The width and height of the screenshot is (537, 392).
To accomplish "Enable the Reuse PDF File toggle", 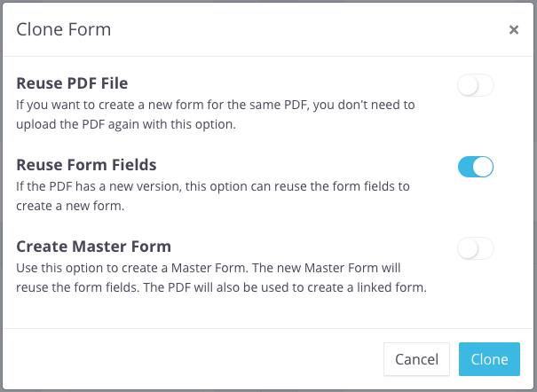I will click(x=476, y=85).
